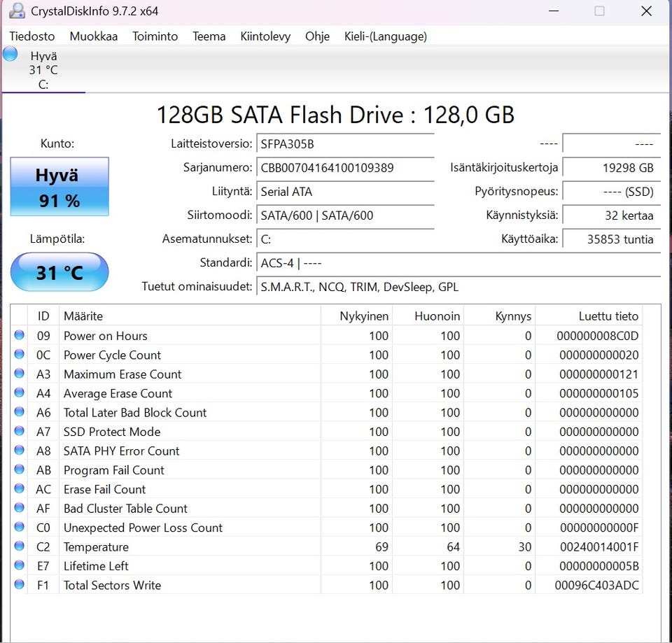Image resolution: width=672 pixels, height=643 pixels.
Task: Open the Tiedosto menu
Action: click(32, 36)
